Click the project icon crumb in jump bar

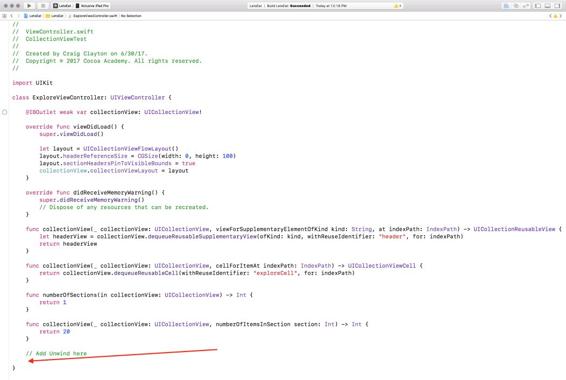(x=32, y=16)
